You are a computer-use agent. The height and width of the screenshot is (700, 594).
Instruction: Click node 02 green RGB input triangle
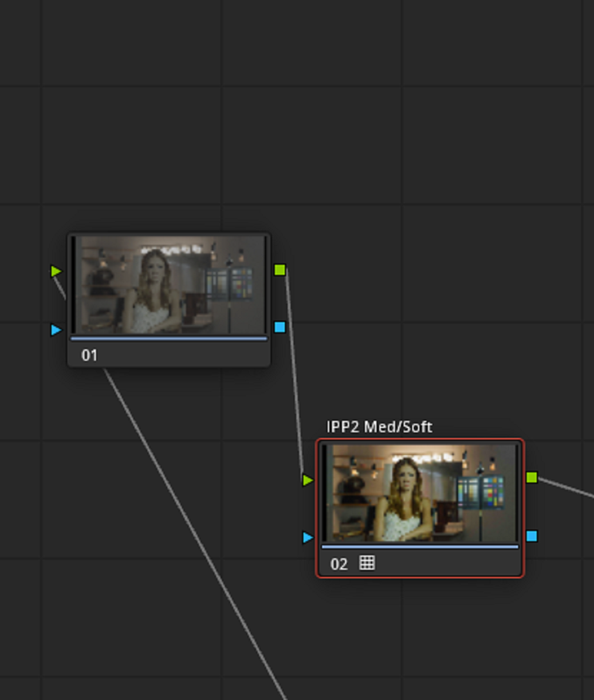(x=308, y=480)
